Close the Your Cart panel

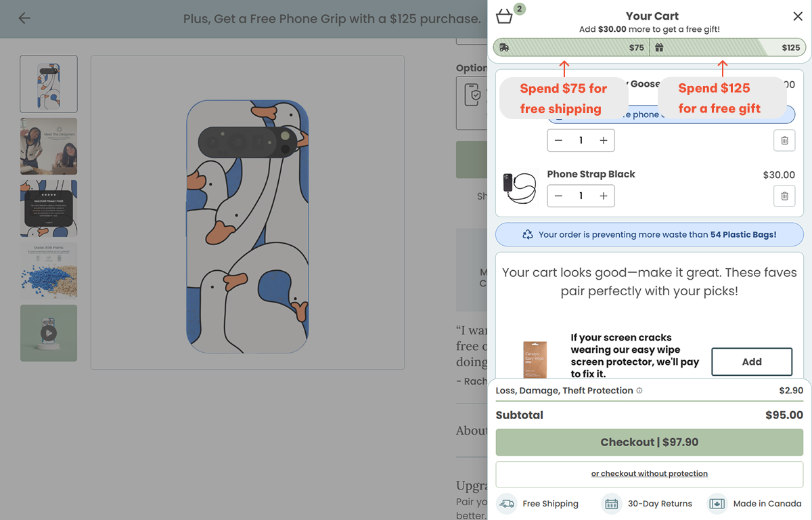tap(798, 16)
